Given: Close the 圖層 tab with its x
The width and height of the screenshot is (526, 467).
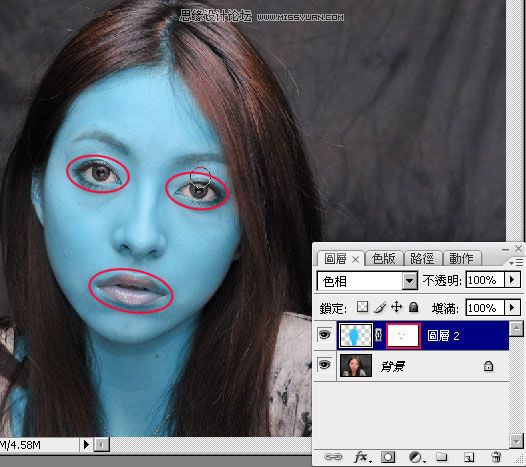Looking at the screenshot, I should click(x=356, y=259).
